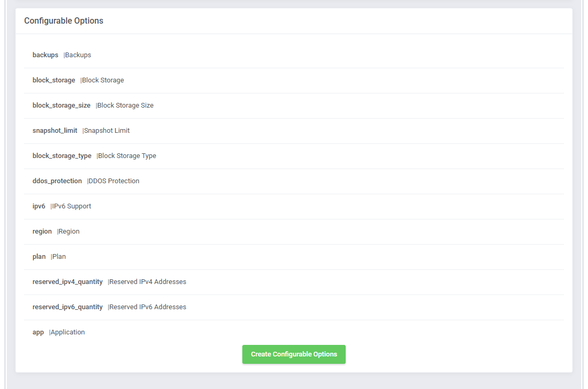
Task: Click the 'ipv6' option key
Action: (x=39, y=206)
